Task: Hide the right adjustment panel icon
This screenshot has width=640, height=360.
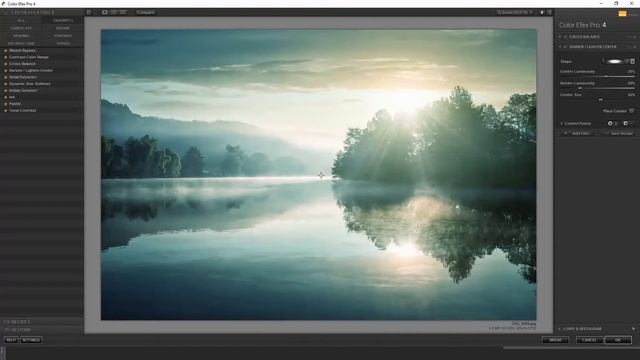Action: 549,12
